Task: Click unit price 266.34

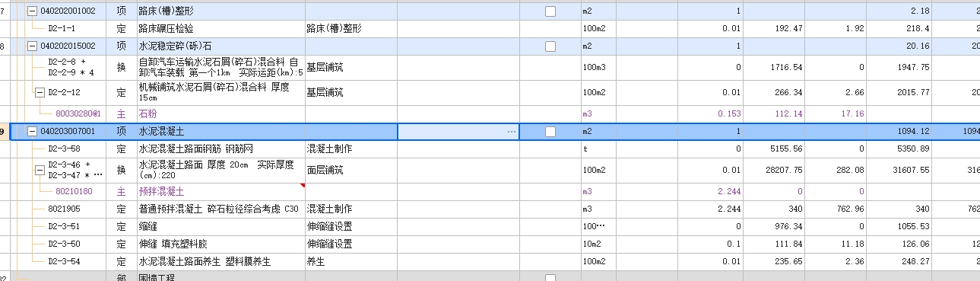Action: pos(788,92)
